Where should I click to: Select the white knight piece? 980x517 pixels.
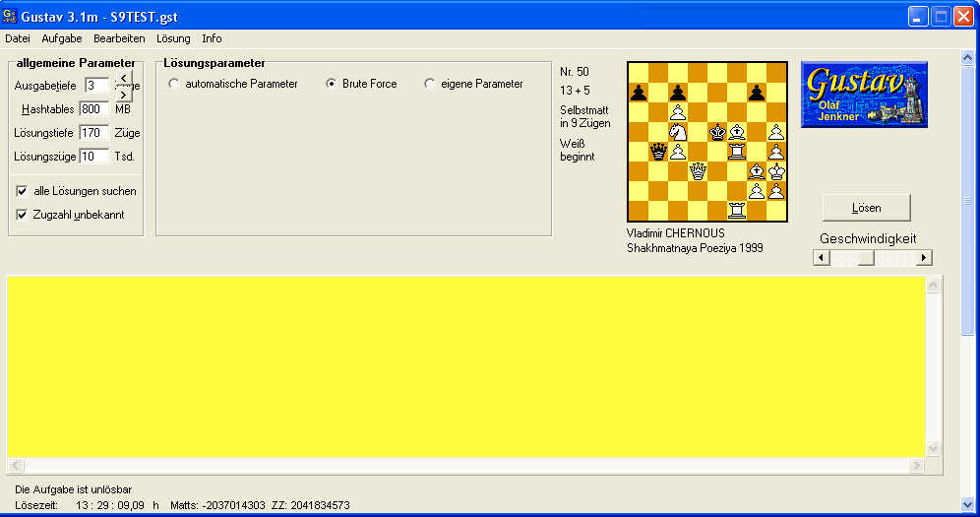pyautogui.click(x=677, y=132)
